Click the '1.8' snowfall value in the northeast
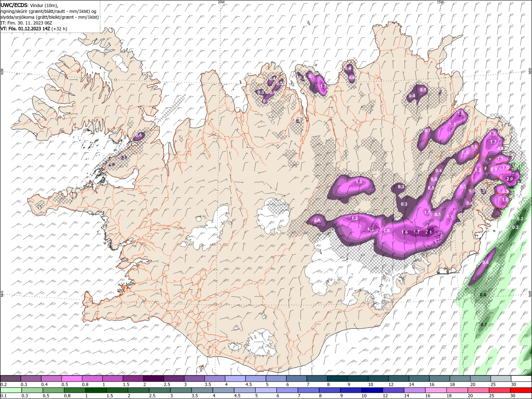The width and height of the screenshot is (532, 399). [461, 113]
